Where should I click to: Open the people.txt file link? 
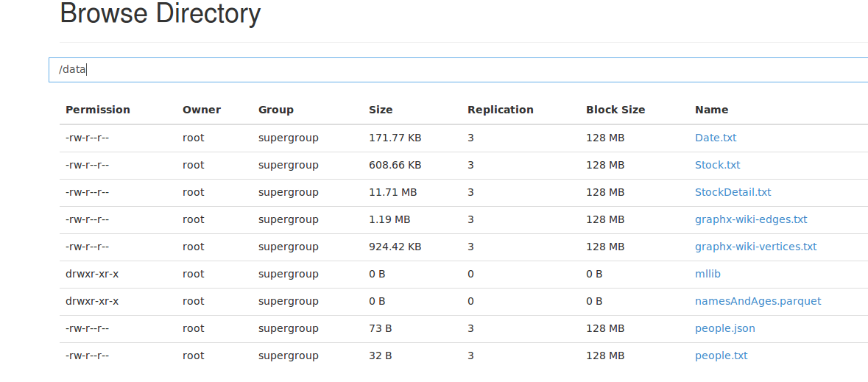[x=721, y=356]
